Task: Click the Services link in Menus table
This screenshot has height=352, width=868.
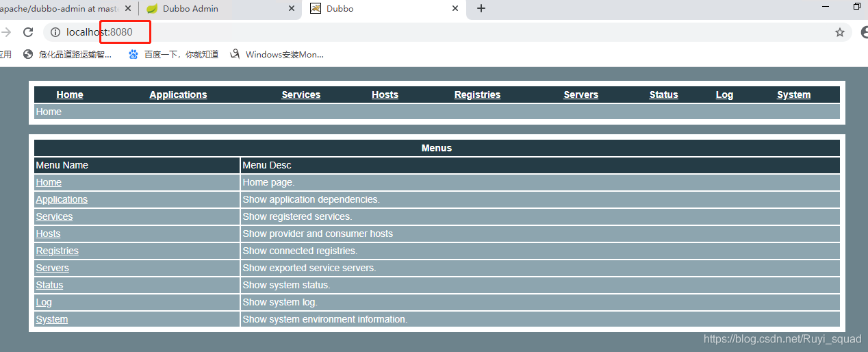Action: tap(54, 216)
